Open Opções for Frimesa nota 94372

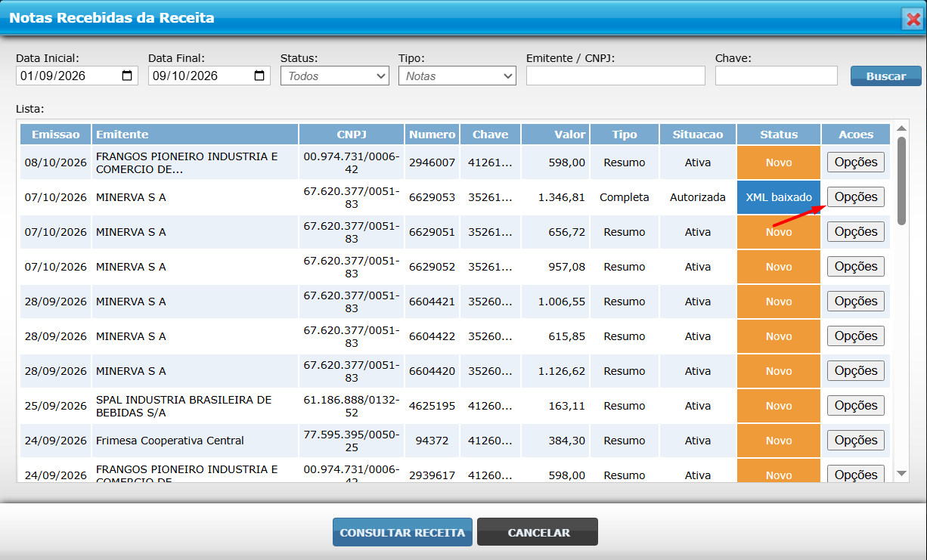coord(856,441)
